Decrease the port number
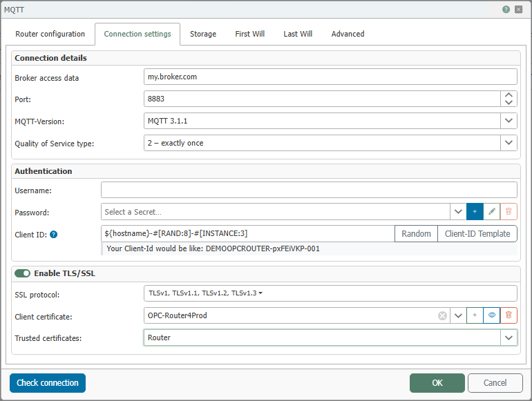Viewport: 532px width, 401px height. point(509,102)
